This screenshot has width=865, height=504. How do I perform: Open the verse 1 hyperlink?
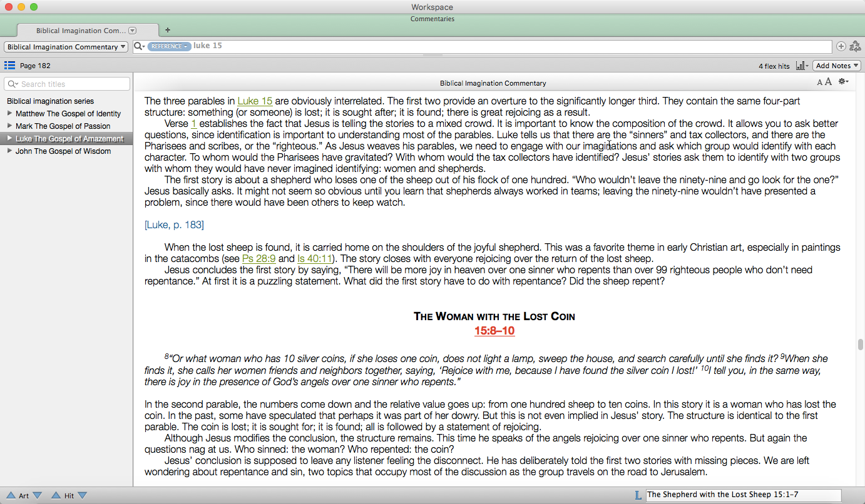pyautogui.click(x=194, y=124)
